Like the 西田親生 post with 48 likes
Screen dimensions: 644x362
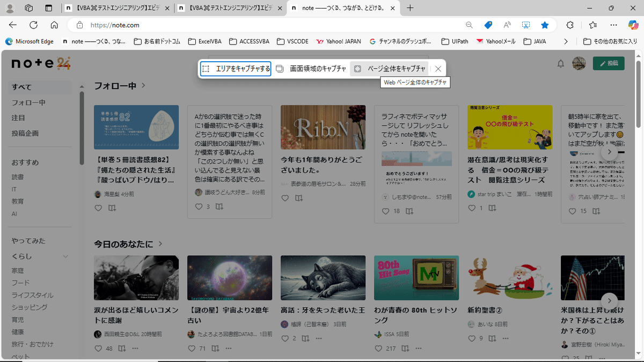[x=98, y=349]
